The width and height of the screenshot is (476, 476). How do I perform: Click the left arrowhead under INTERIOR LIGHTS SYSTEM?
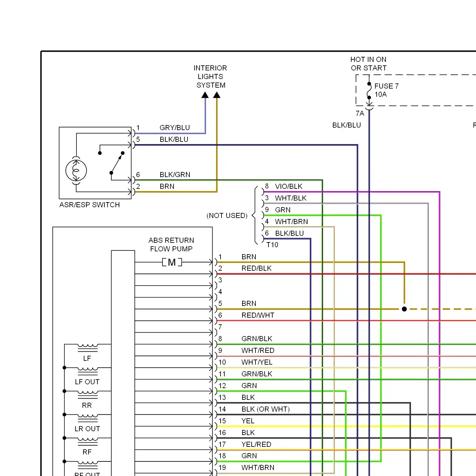(205, 95)
